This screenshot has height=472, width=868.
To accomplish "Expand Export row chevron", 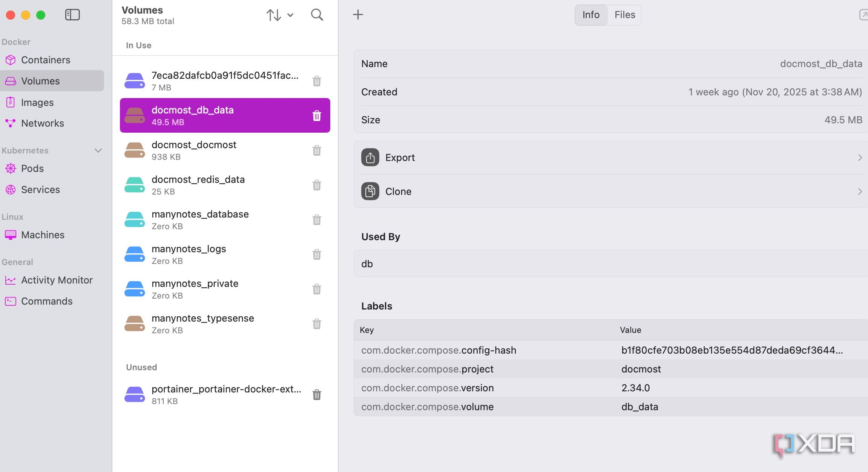I will coord(860,158).
